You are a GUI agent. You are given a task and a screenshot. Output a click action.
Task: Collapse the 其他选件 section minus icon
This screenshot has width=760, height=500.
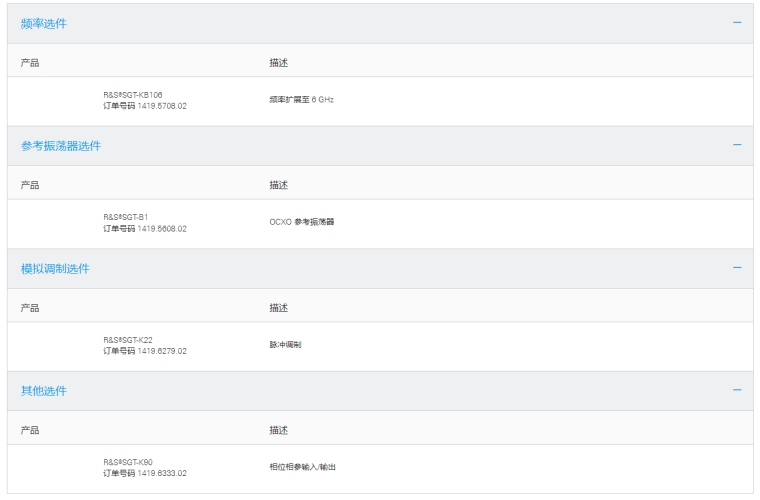737,390
